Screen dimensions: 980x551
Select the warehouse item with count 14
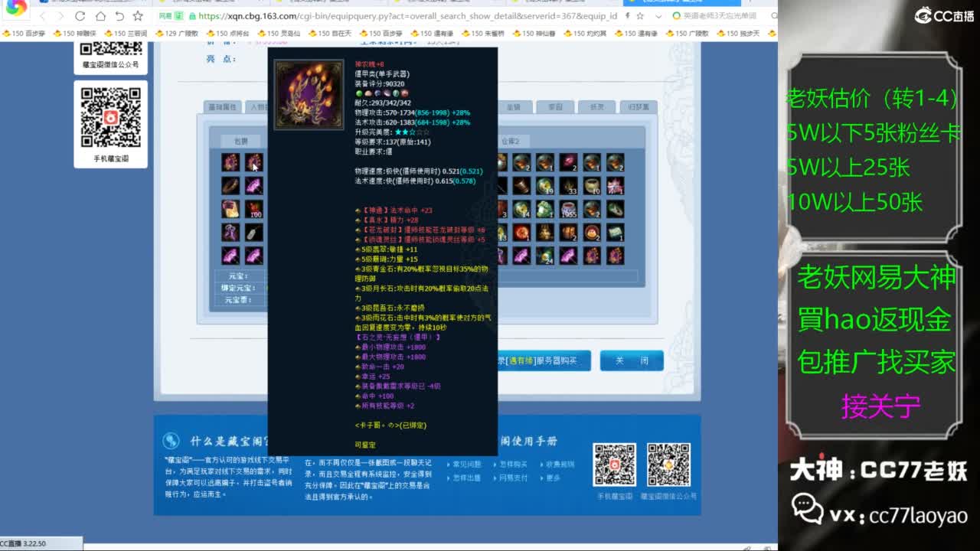(x=521, y=209)
